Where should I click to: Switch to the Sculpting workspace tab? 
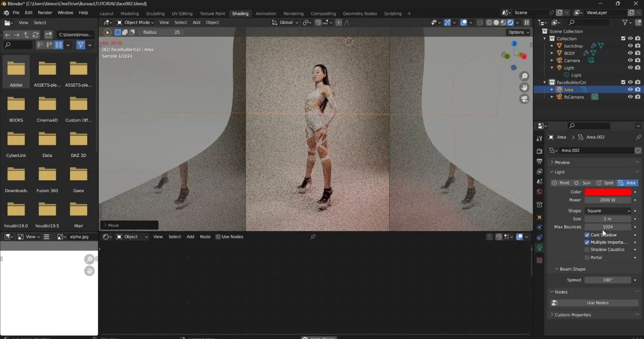click(155, 14)
